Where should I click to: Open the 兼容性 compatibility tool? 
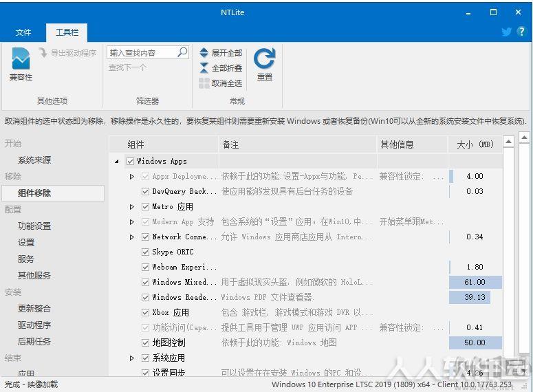pos(21,64)
